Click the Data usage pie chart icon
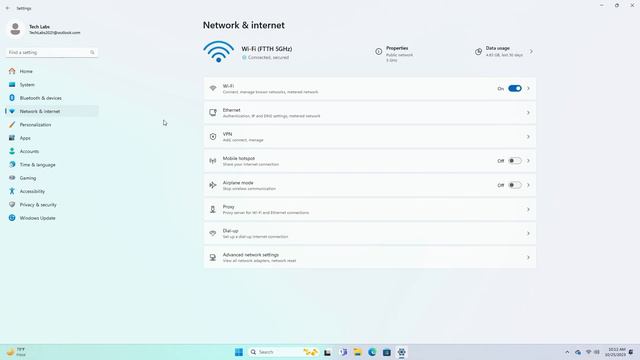This screenshot has width=640, height=360. pyautogui.click(x=478, y=51)
